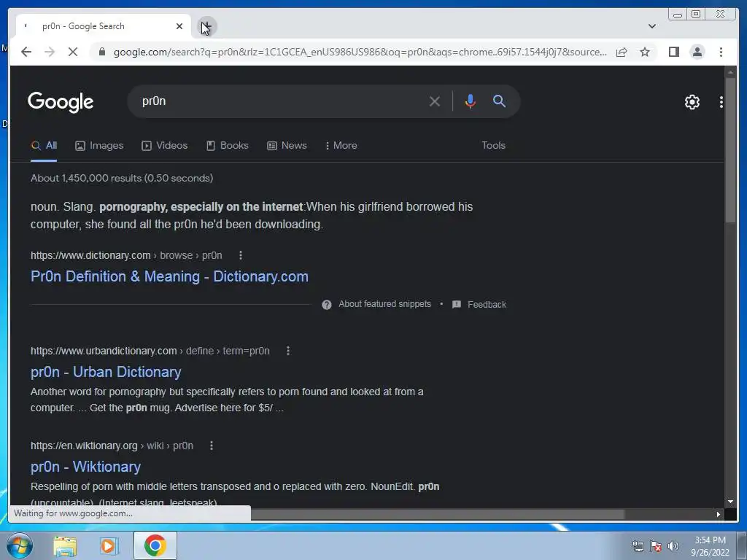Launch Windows Media Player from taskbar
This screenshot has height=560, width=747.
point(109,545)
